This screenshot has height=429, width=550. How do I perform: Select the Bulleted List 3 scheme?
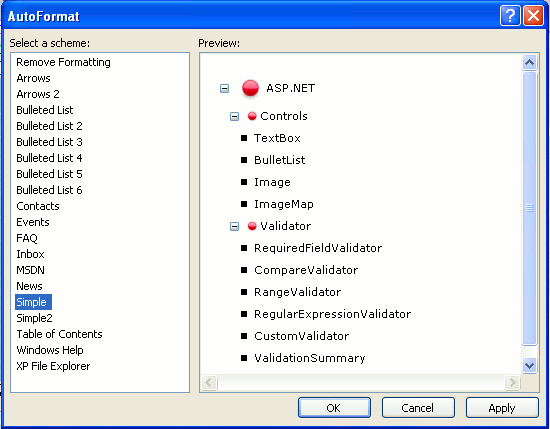tap(49, 142)
